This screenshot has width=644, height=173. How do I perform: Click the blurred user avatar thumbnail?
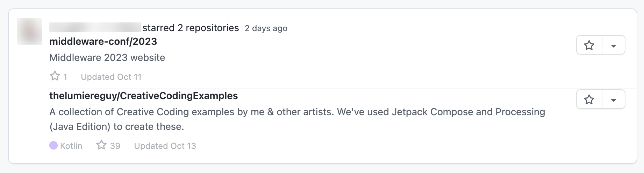click(30, 32)
